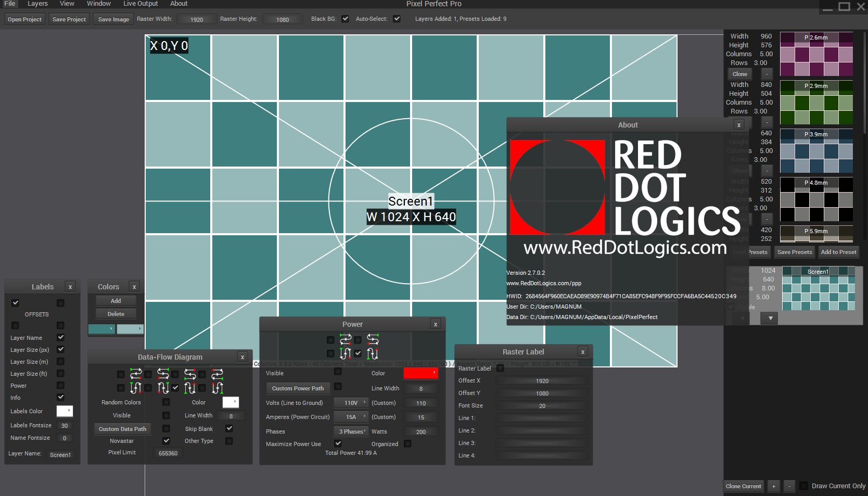Close the Data-Flow Diagram panel
Screen dimensions: 868x496
242,357
